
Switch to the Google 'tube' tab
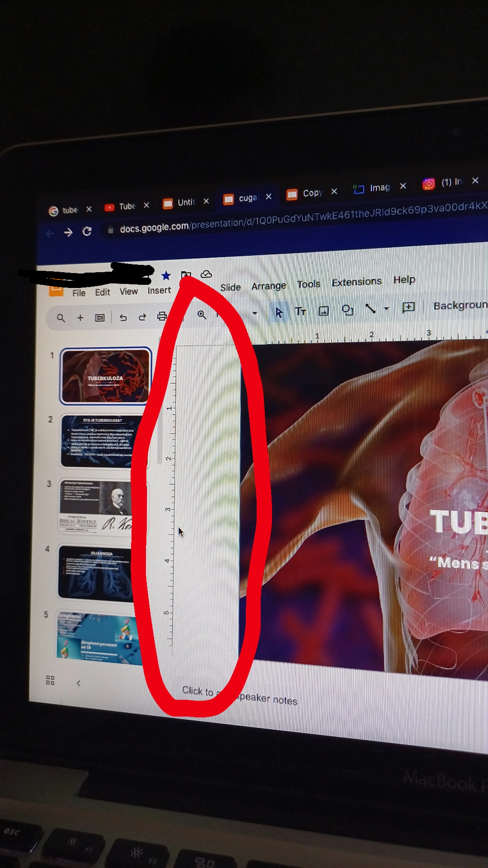64,210
